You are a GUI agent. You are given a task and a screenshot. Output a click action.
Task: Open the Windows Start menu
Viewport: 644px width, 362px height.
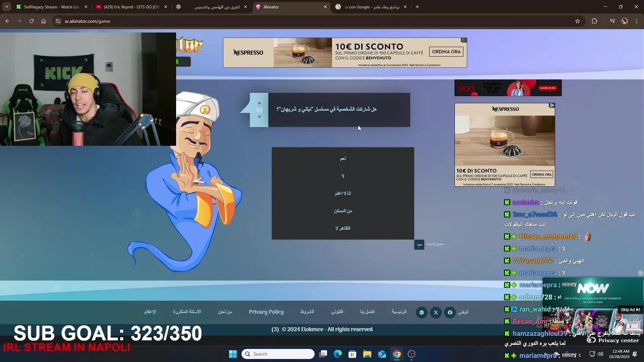233,354
